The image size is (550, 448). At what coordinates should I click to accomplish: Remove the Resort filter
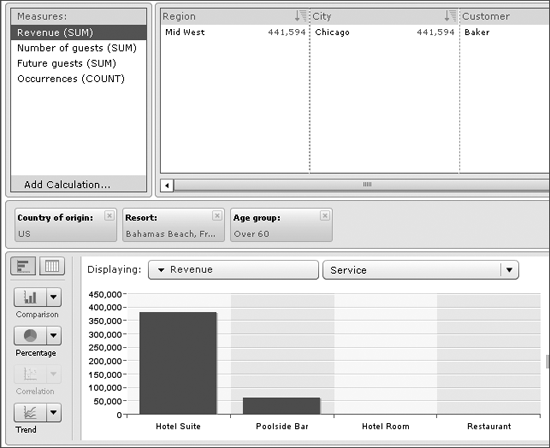click(x=217, y=215)
